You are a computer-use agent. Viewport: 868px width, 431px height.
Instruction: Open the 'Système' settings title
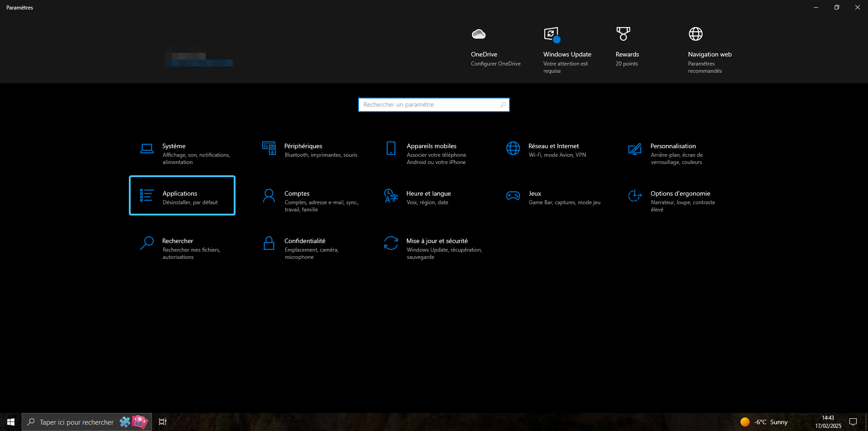coord(174,146)
